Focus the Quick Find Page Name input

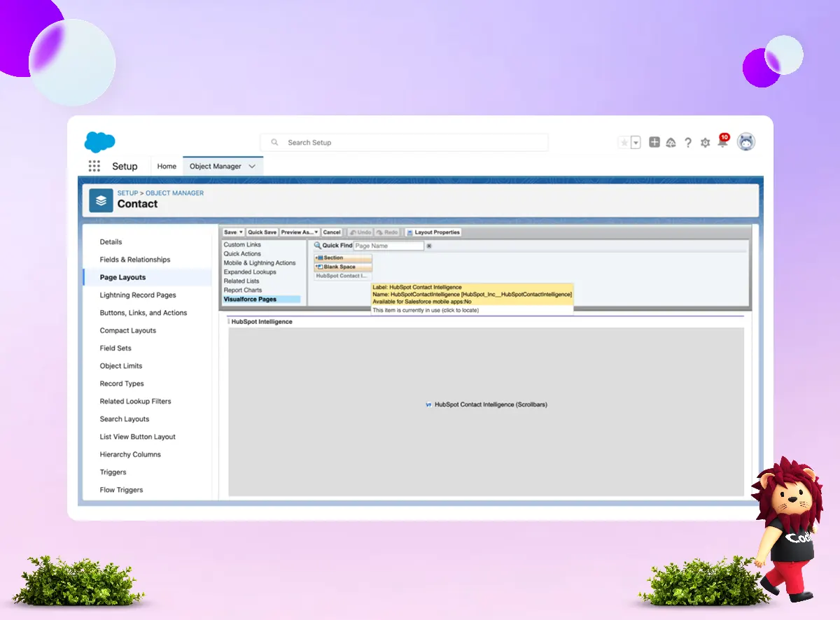tap(388, 246)
